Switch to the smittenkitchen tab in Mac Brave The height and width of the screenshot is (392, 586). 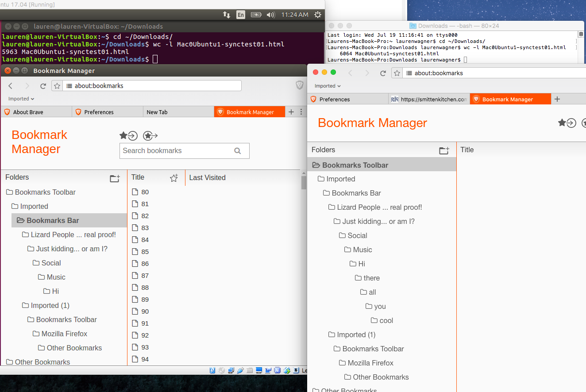point(429,99)
